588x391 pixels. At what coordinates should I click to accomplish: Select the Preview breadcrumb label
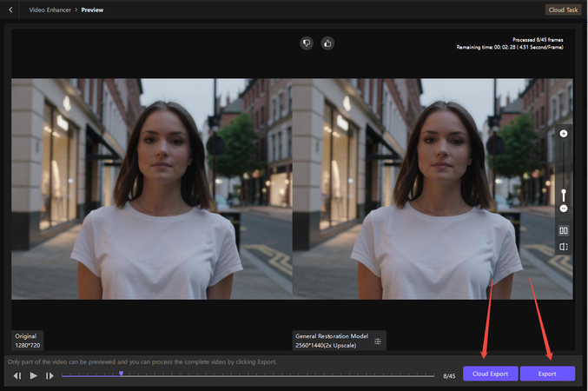click(92, 10)
